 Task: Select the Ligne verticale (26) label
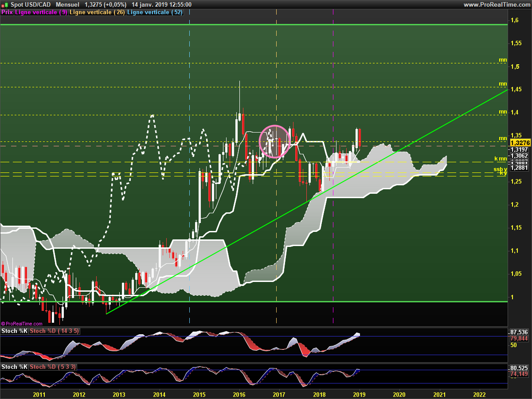98,12
